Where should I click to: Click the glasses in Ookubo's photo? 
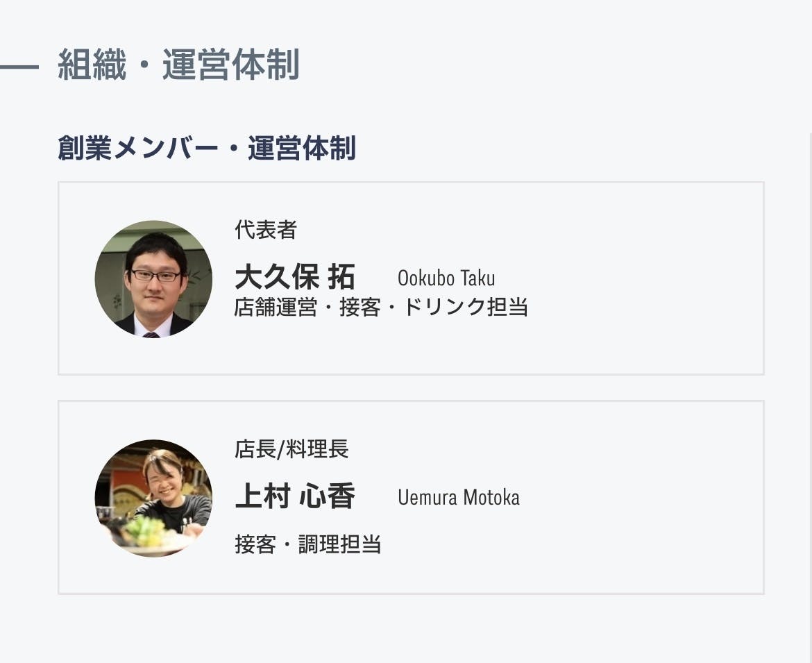click(155, 275)
